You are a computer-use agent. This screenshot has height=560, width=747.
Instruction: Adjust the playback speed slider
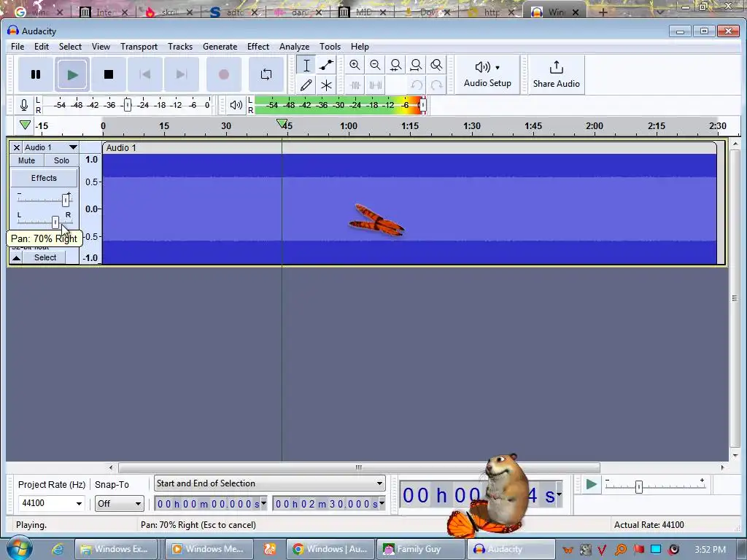point(639,486)
